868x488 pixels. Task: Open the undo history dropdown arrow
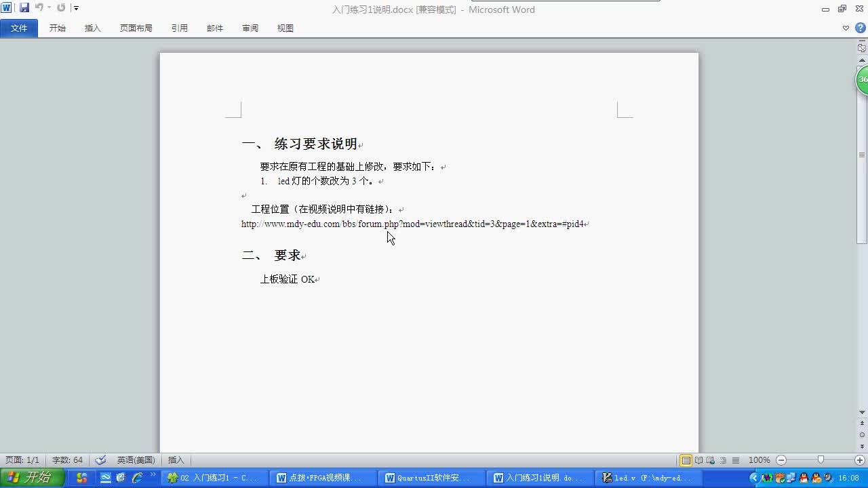point(49,8)
